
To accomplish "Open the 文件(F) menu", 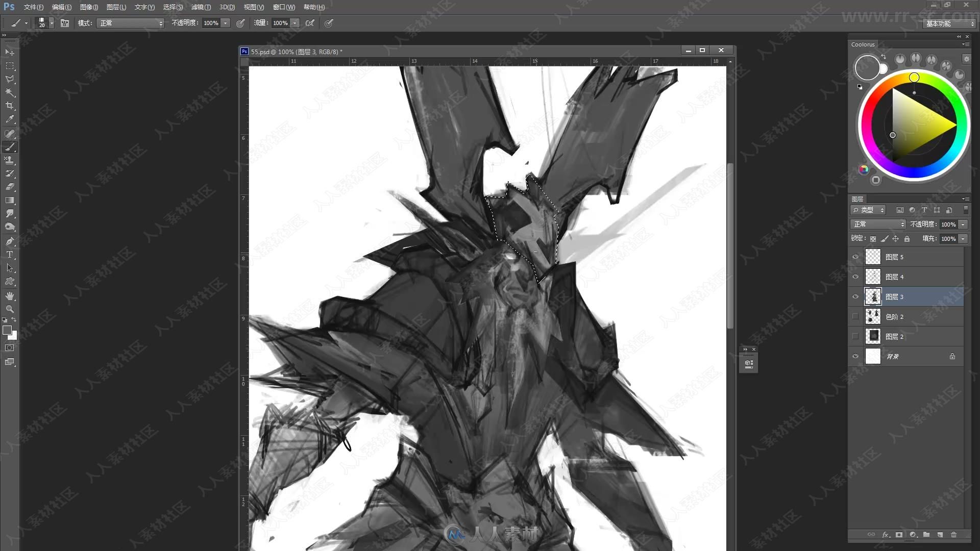I will pyautogui.click(x=33, y=7).
